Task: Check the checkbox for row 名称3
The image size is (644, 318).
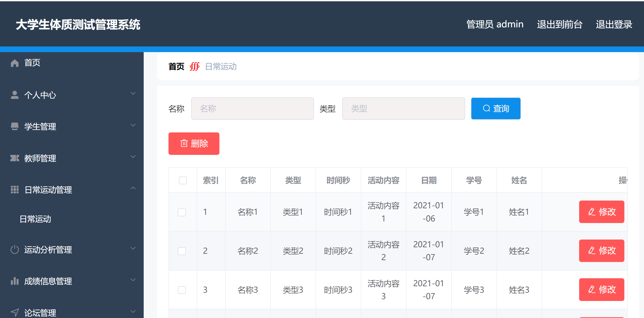Action: pos(182,290)
